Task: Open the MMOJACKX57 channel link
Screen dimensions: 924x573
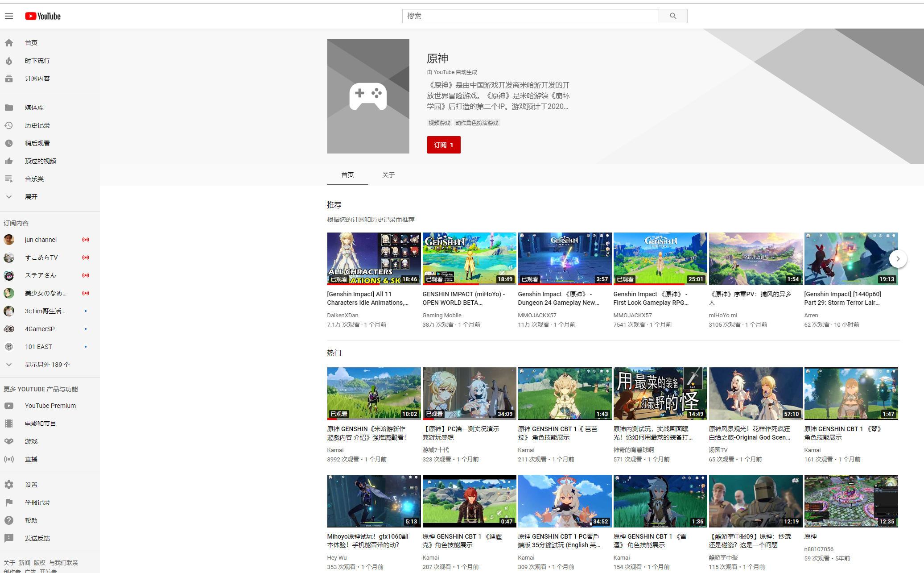Action: 537,315
